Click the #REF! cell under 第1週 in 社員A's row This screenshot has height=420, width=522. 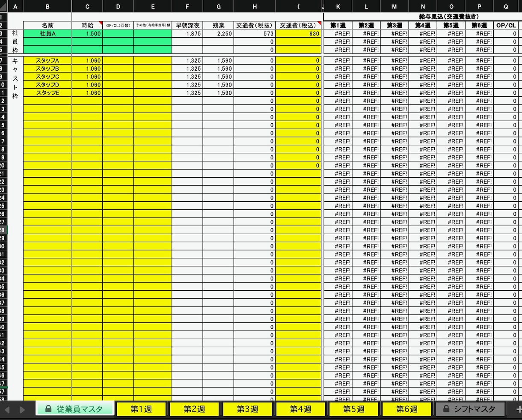[x=338, y=33]
